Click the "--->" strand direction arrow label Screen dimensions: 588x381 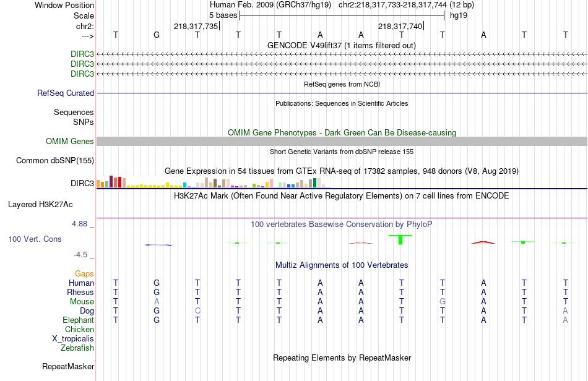(x=87, y=36)
